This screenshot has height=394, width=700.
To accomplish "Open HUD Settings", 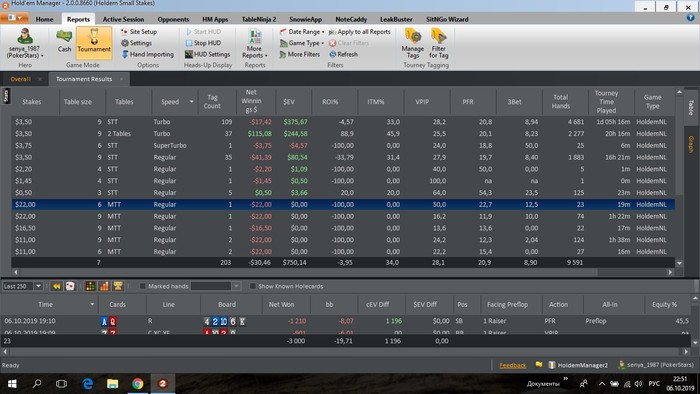I will (x=208, y=54).
